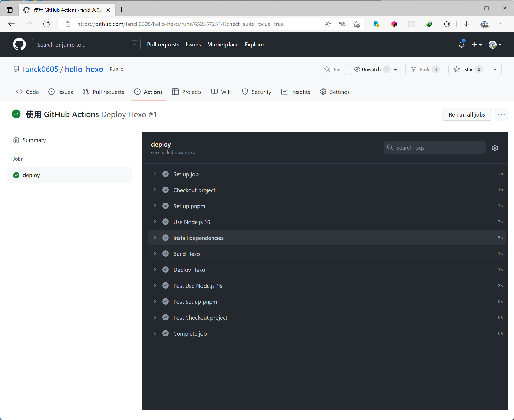
Task: Open the Security tab
Action: (256, 92)
